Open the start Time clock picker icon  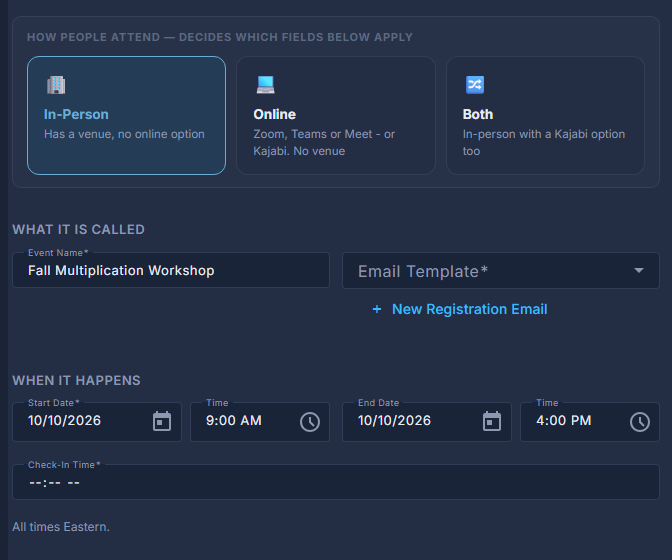pos(310,422)
